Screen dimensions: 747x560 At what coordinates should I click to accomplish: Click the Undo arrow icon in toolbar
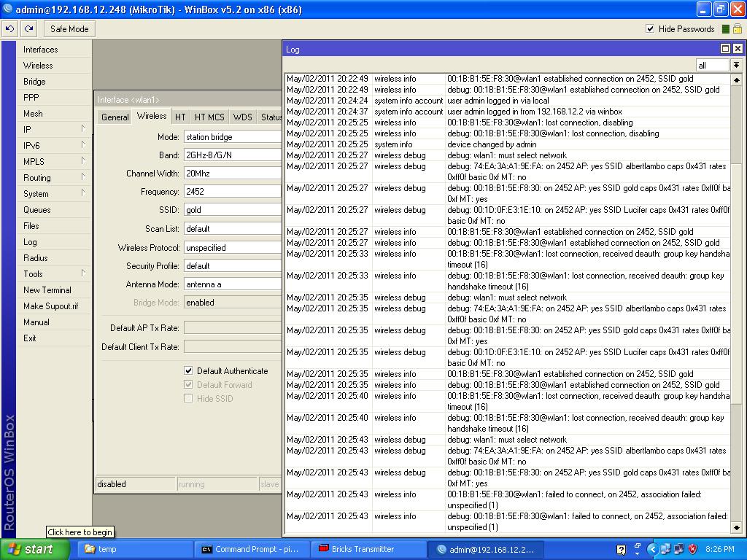9,29
